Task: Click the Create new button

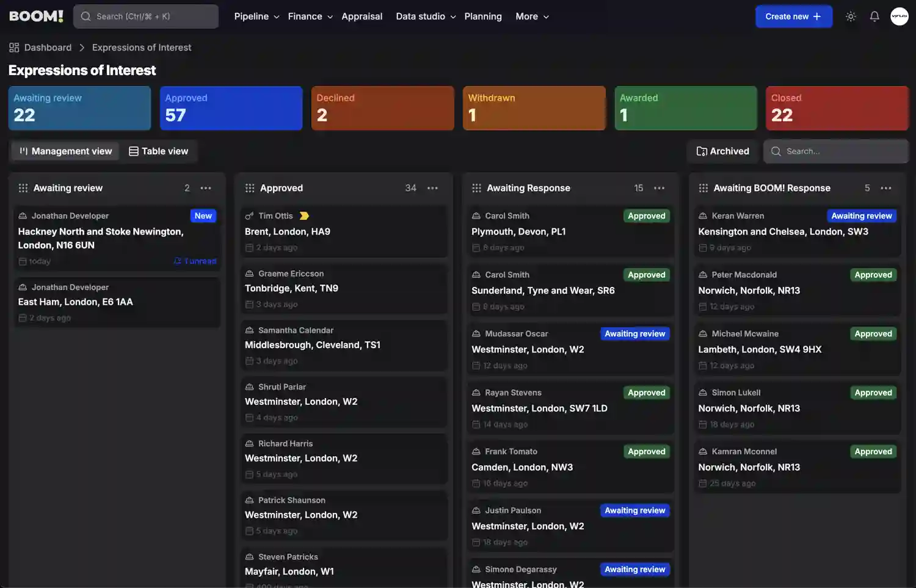Action: [794, 16]
